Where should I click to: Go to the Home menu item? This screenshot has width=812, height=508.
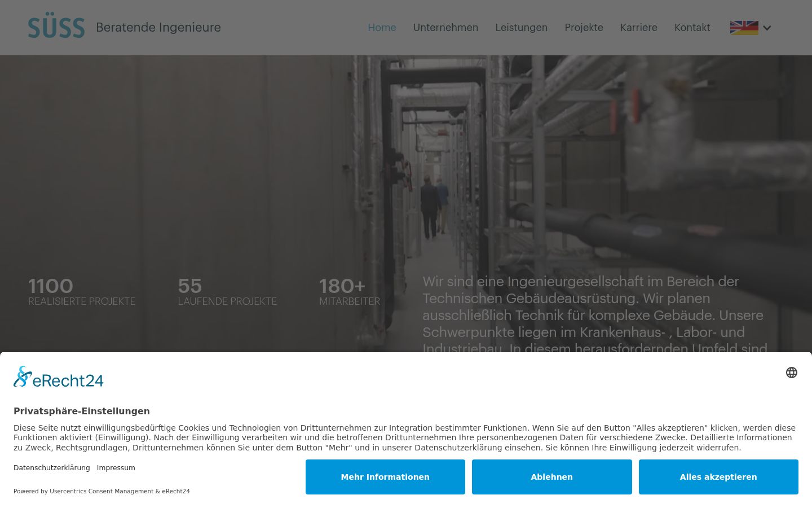(x=382, y=28)
